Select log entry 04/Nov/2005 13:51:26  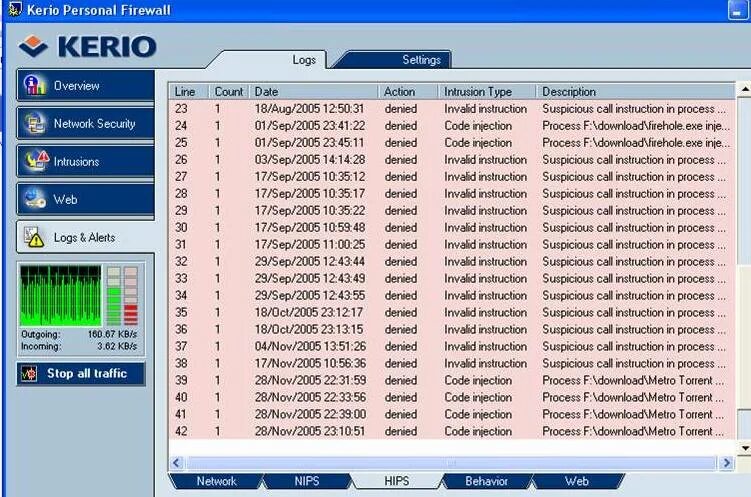(x=452, y=346)
